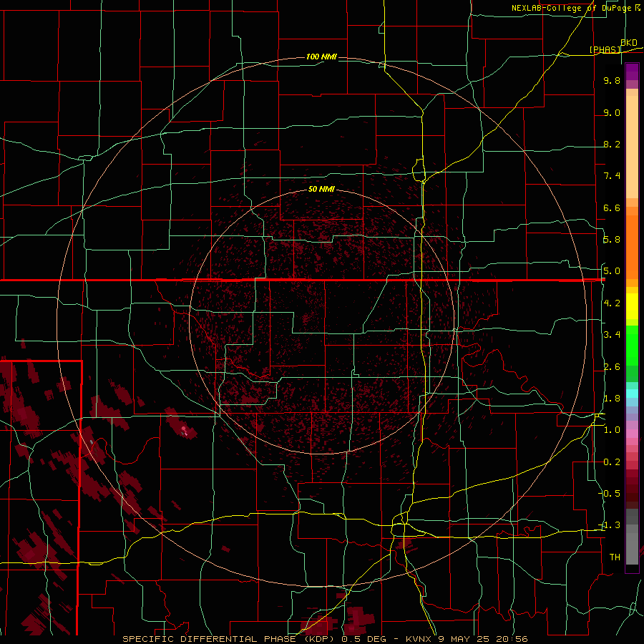Pick the yellow band on the color bar
Screen dimensions: 644x644
coord(632,306)
